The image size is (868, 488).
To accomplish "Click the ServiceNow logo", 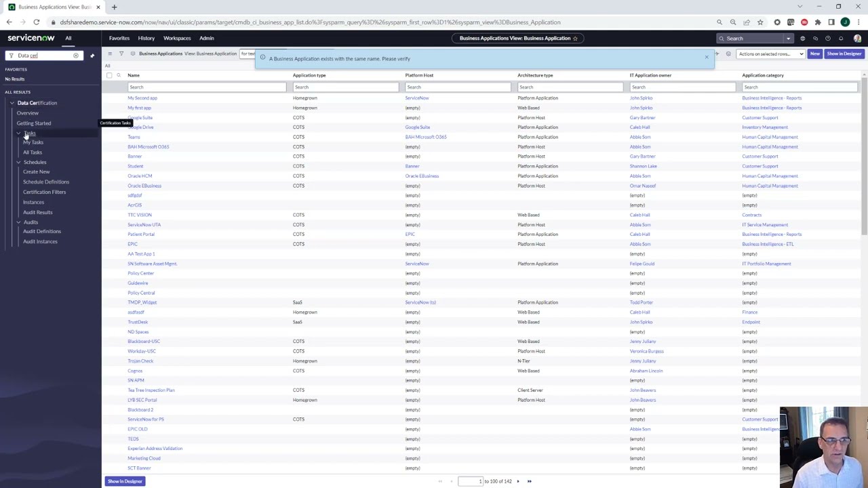I will [31, 38].
